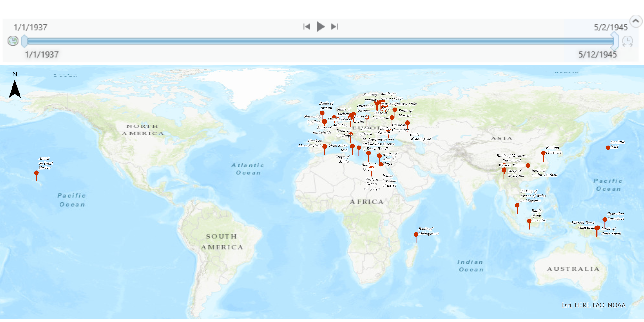Select the Battle of Moscow pin
Viewport: 644px width, 322px height.
(x=395, y=113)
